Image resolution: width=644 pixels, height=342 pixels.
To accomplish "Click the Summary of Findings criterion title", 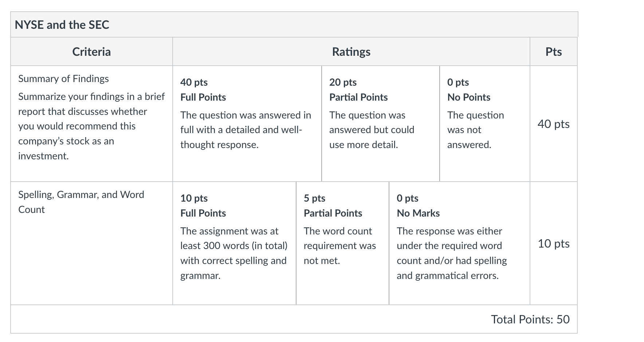I will coord(63,79).
